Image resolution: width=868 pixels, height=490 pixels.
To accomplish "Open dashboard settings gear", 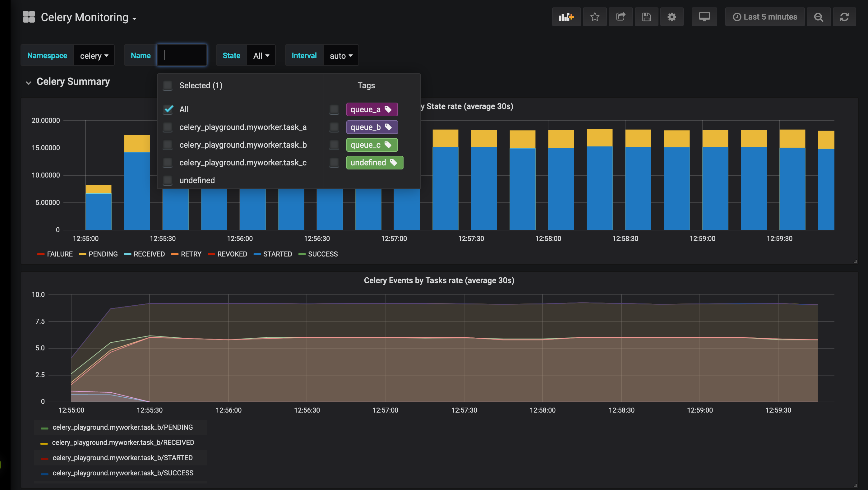I will (x=672, y=17).
